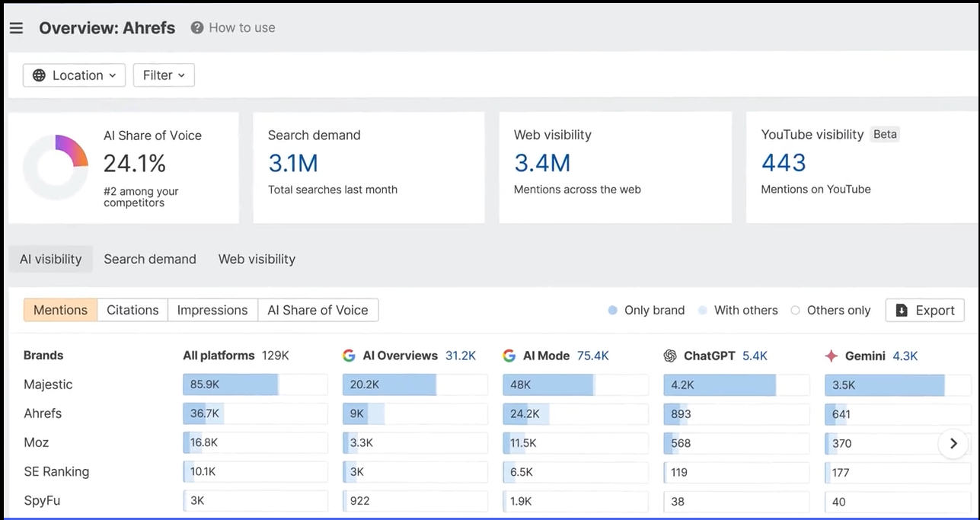The image size is (980, 520).
Task: Click the AI Overviews 31.2K total
Action: coord(461,356)
